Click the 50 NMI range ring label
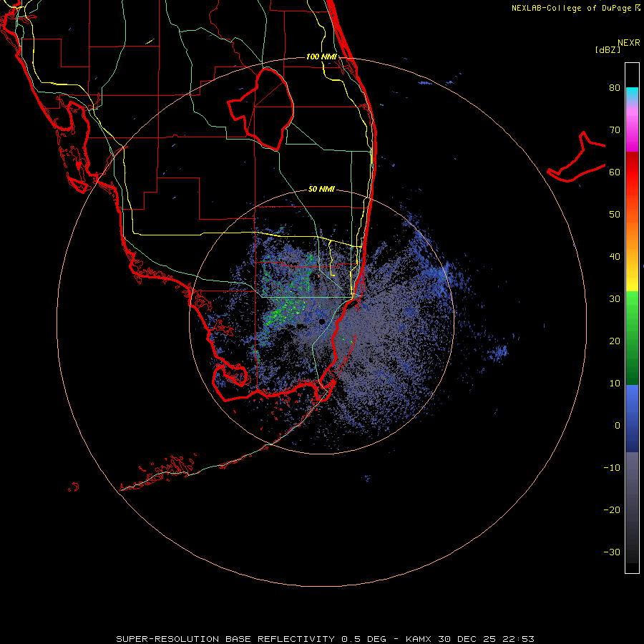Image resolution: width=644 pixels, height=644 pixels. (x=321, y=189)
